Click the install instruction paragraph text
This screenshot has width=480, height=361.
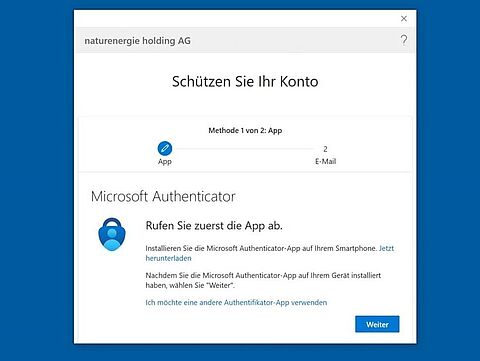tap(261, 248)
